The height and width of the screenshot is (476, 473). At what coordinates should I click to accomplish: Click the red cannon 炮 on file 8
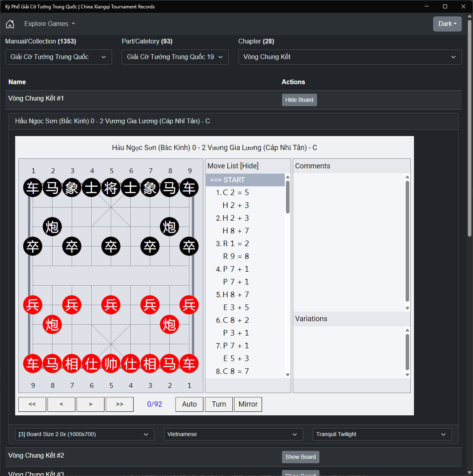[52, 324]
